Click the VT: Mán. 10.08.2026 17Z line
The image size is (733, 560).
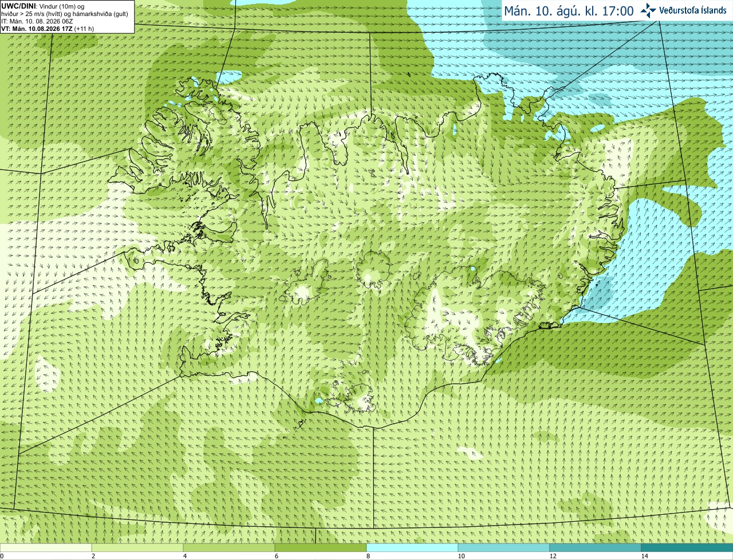pyautogui.click(x=48, y=29)
